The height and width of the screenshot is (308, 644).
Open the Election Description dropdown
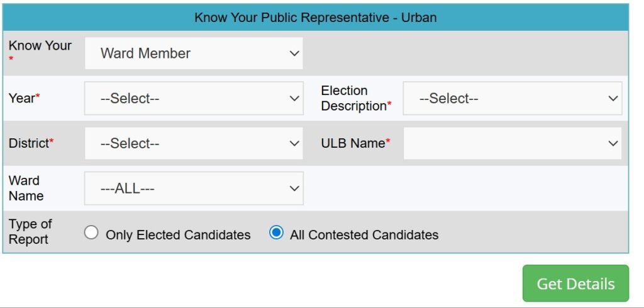click(x=512, y=98)
